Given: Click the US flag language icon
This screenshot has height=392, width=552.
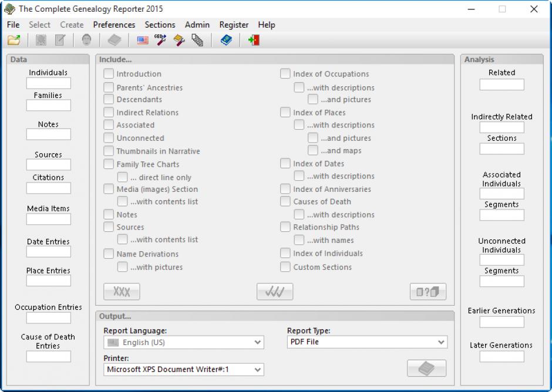Looking at the screenshot, I should (x=143, y=40).
